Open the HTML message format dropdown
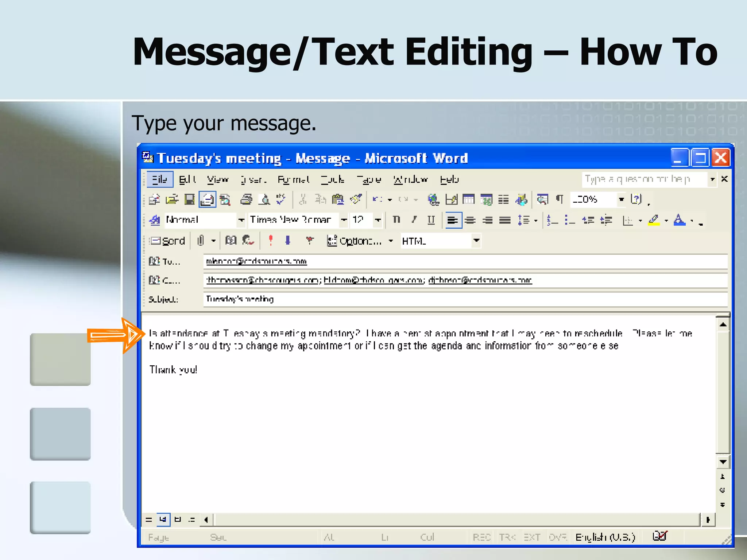This screenshot has width=747, height=560. 476,241
